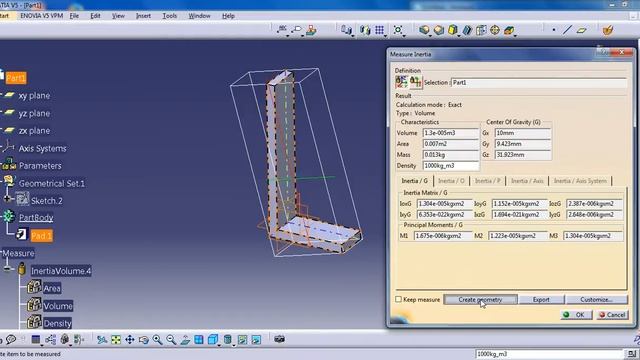This screenshot has width=640, height=360.
Task: Open the view mode cylinder dropdown arrow
Action: (x=234, y=345)
